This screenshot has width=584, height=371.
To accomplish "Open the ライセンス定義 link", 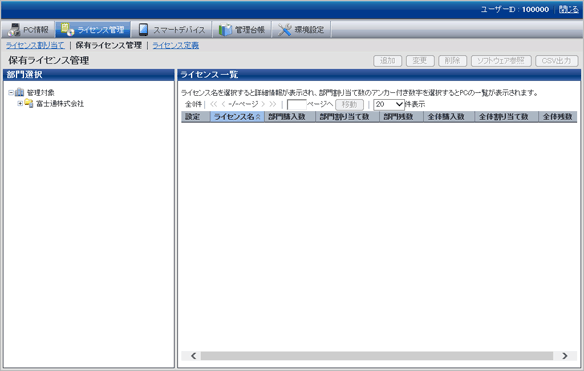I will tap(175, 45).
